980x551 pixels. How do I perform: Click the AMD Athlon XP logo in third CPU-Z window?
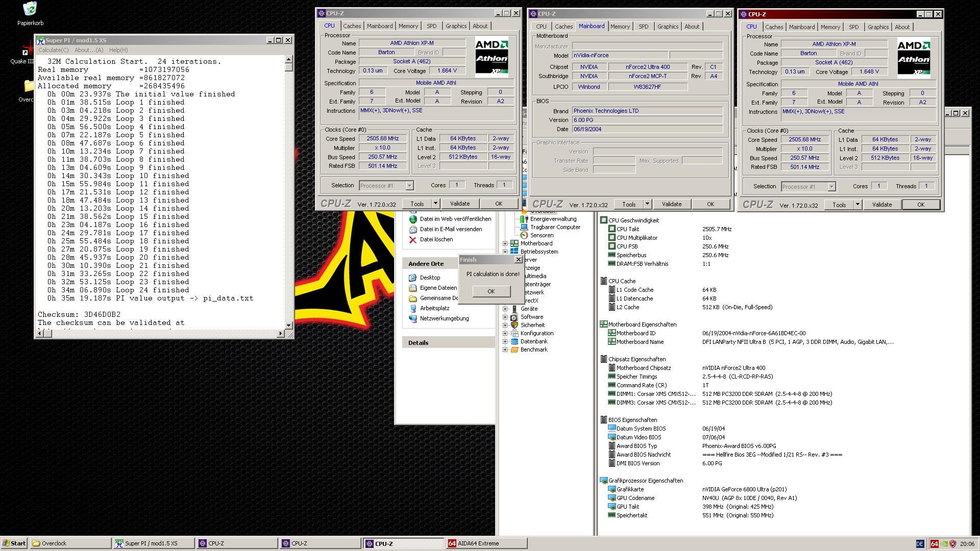click(914, 58)
